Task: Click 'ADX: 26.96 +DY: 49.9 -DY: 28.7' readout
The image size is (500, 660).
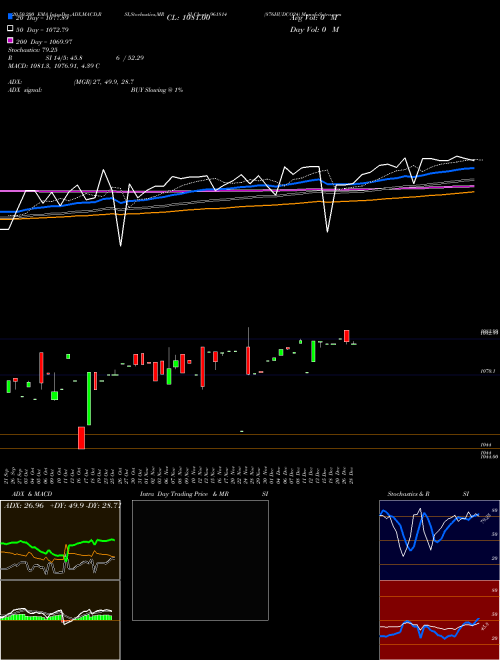Action: point(62,505)
